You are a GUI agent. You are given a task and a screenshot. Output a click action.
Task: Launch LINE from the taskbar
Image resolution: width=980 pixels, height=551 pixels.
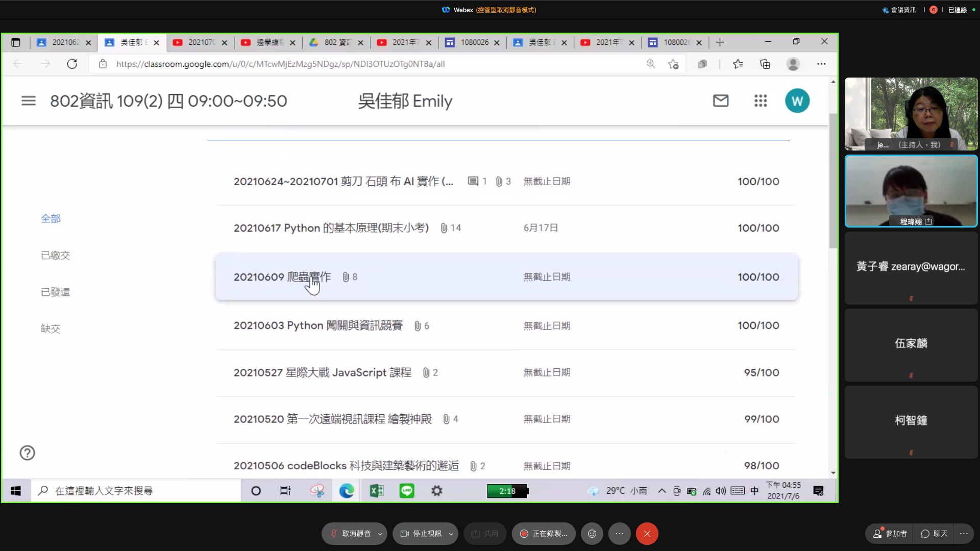click(x=407, y=491)
